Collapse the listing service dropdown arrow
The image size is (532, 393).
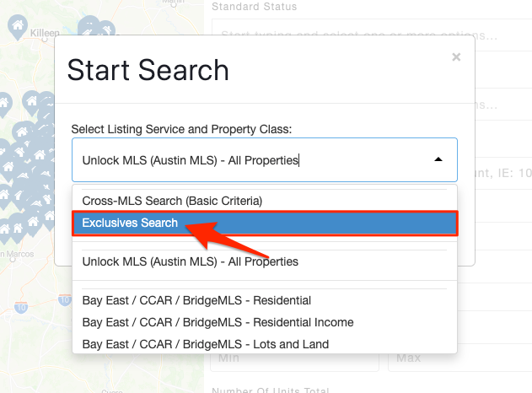(x=438, y=159)
